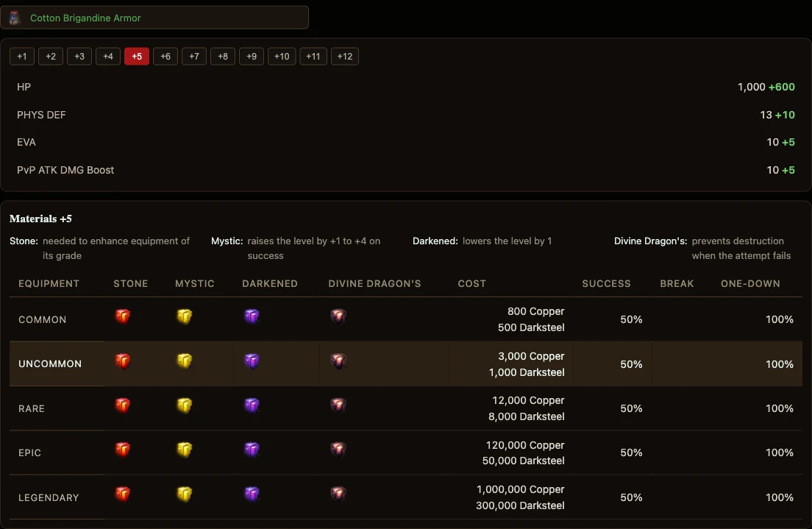The image size is (812, 529).
Task: Click the HP value 1,000 +600
Action: point(766,87)
